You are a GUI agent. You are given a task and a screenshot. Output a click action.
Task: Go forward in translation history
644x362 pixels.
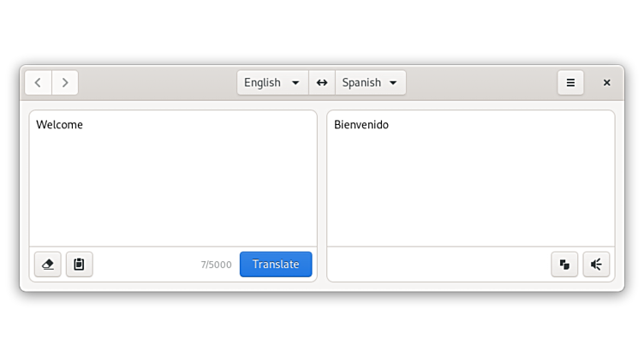65,83
